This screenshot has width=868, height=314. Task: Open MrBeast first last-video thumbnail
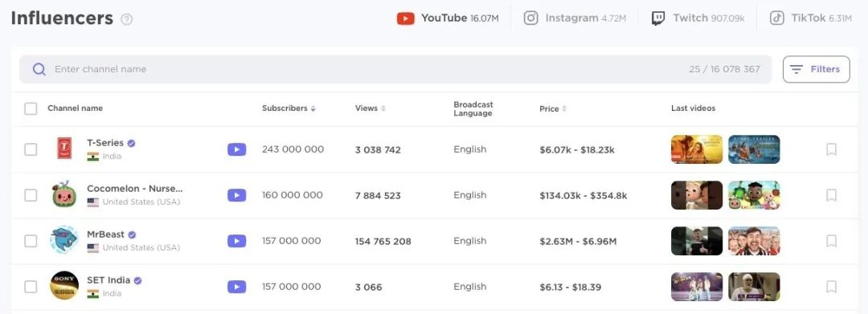(696, 241)
